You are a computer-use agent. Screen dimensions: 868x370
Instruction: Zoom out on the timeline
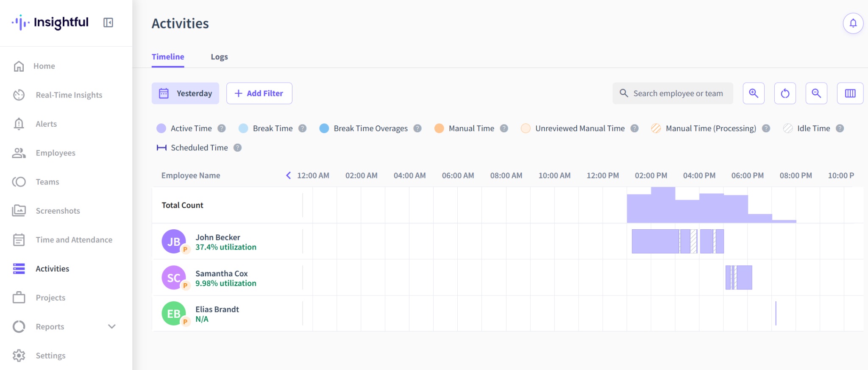[816, 93]
